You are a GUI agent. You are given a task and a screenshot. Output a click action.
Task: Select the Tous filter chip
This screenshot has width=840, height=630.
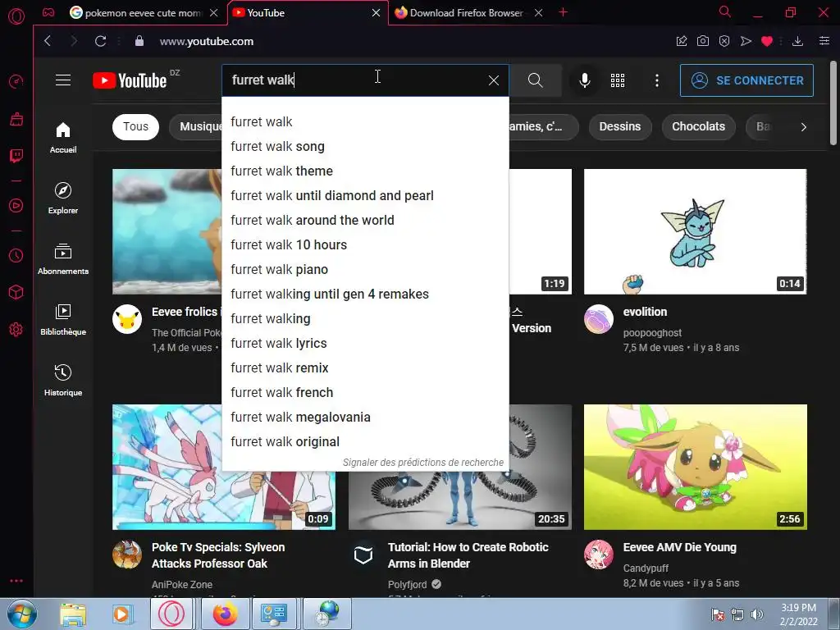[x=135, y=127]
